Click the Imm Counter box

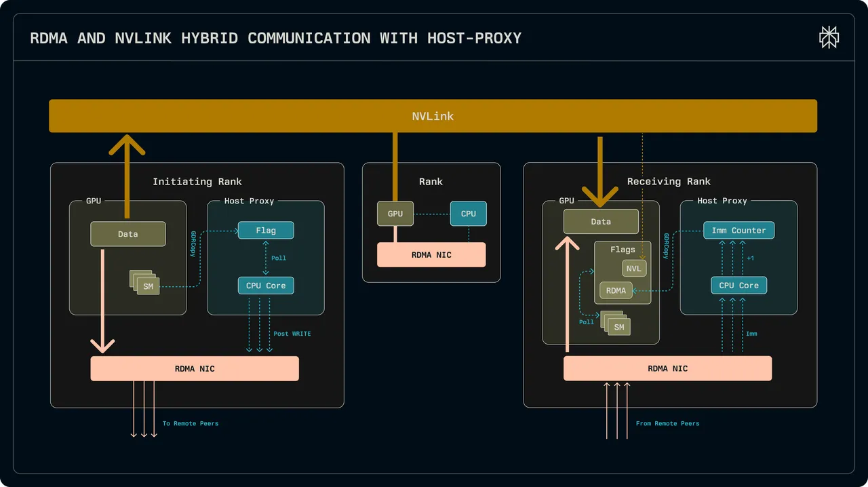point(738,231)
